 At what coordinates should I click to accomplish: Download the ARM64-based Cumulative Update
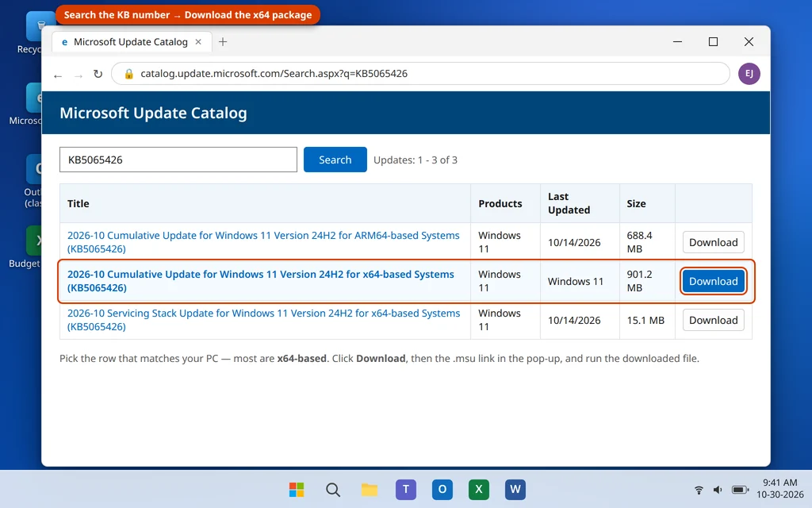(713, 242)
